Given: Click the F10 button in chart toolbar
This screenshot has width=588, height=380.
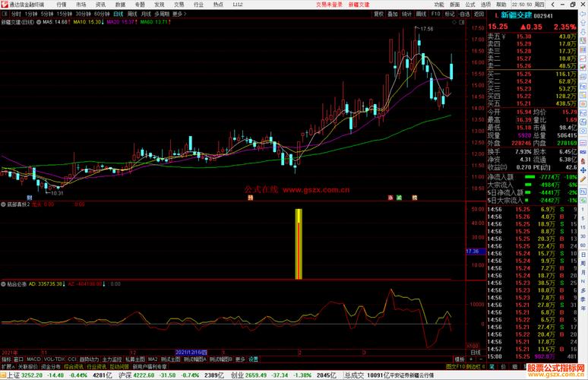Looking at the screenshot, I should (435, 14).
